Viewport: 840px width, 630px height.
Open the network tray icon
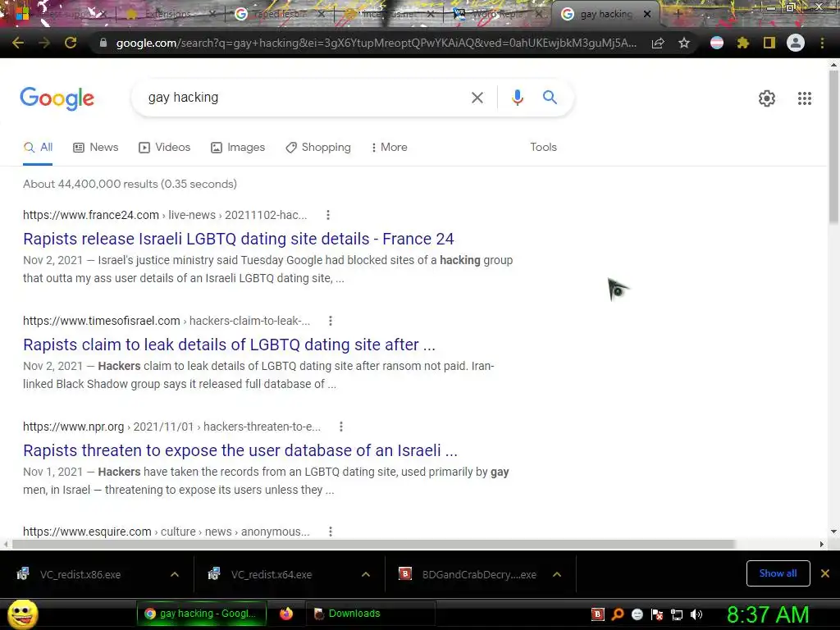[x=677, y=614]
